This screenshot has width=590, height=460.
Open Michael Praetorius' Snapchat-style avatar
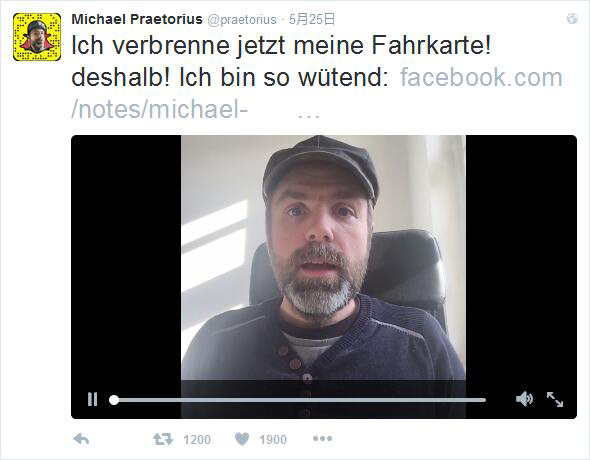(x=37, y=37)
